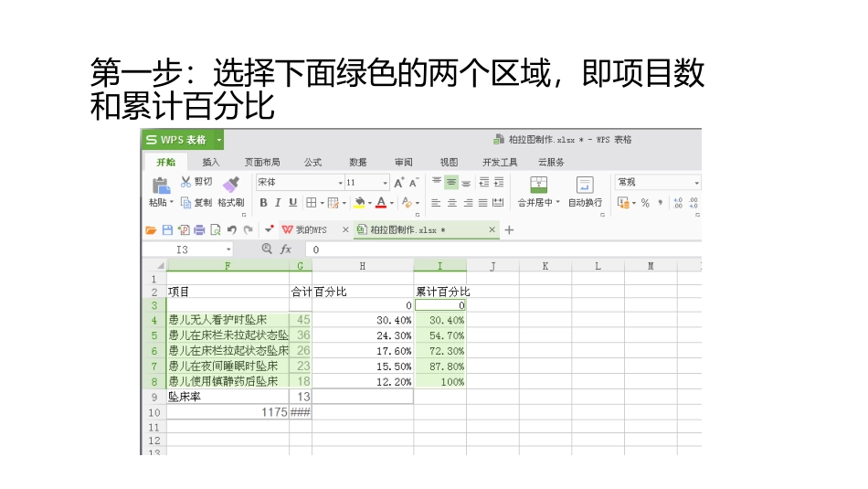Click the magnifier icon beside fx

coord(267,249)
